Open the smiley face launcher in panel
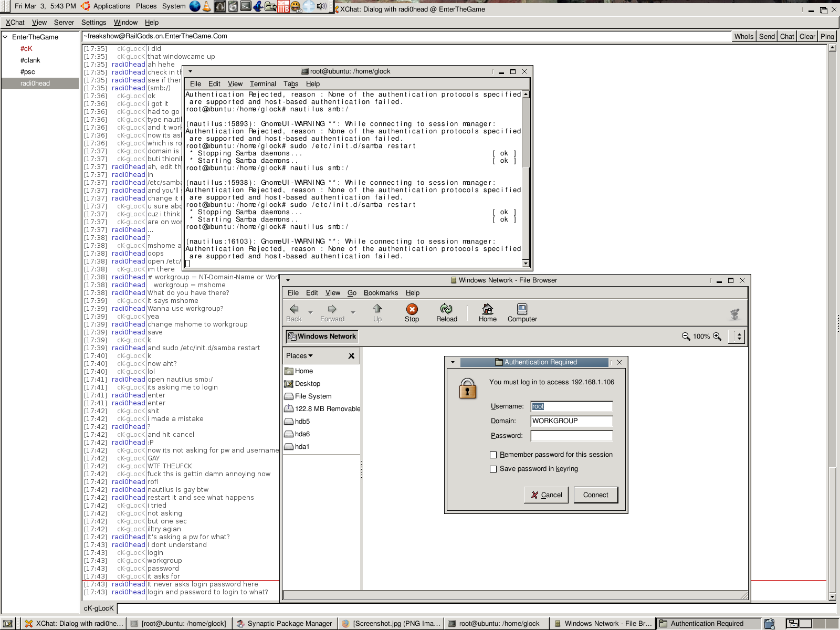Viewport: 840px width, 630px height. click(x=296, y=6)
